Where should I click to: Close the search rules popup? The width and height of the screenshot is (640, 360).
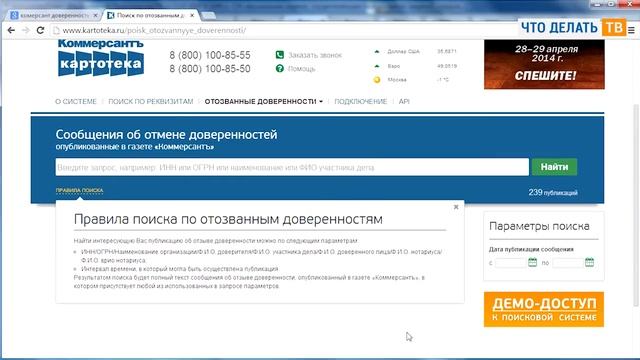point(456,207)
